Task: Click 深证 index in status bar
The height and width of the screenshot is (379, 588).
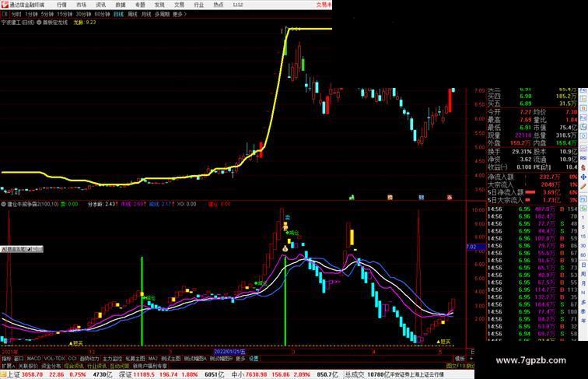Action: click(125, 374)
